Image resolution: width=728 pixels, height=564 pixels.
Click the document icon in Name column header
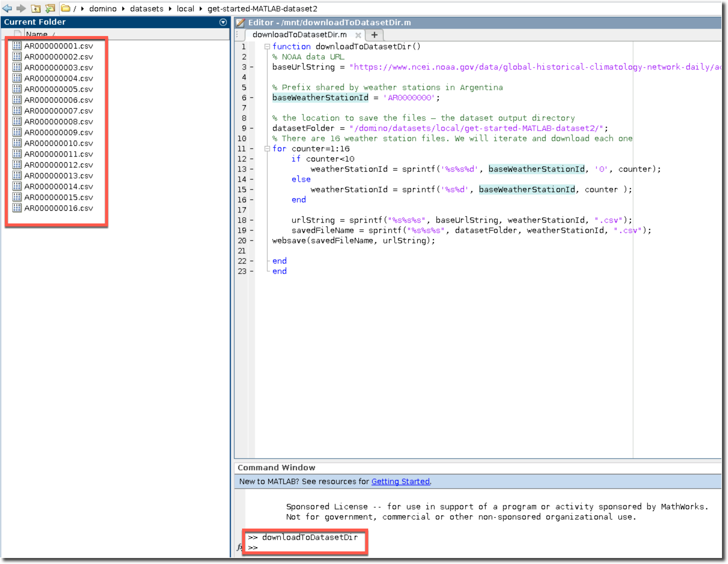pos(17,33)
